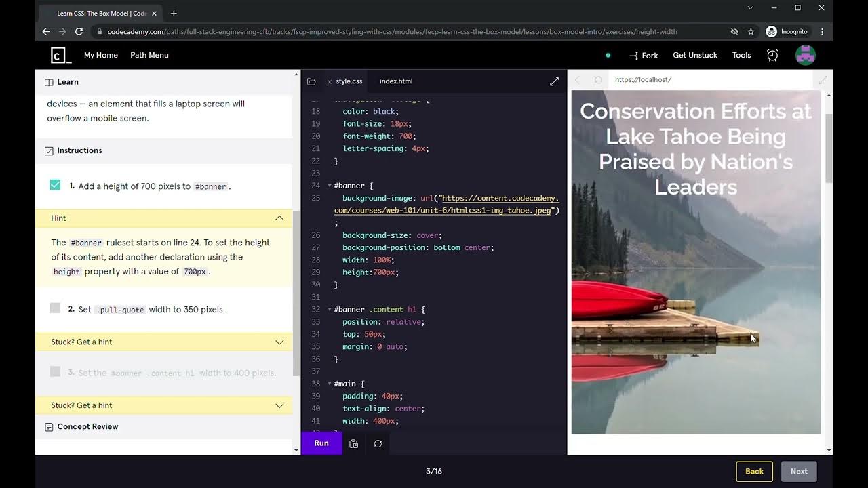Toggle checkbox for step 3 banner content h1 width
The image size is (868, 488).
(55, 371)
